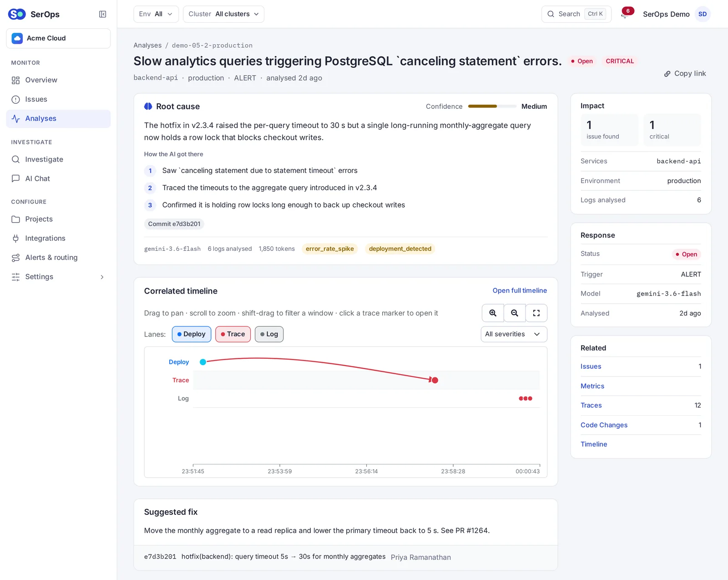Viewport: 728px width, 580px height.
Task: Click the red Log markers cluster
Action: tap(526, 398)
